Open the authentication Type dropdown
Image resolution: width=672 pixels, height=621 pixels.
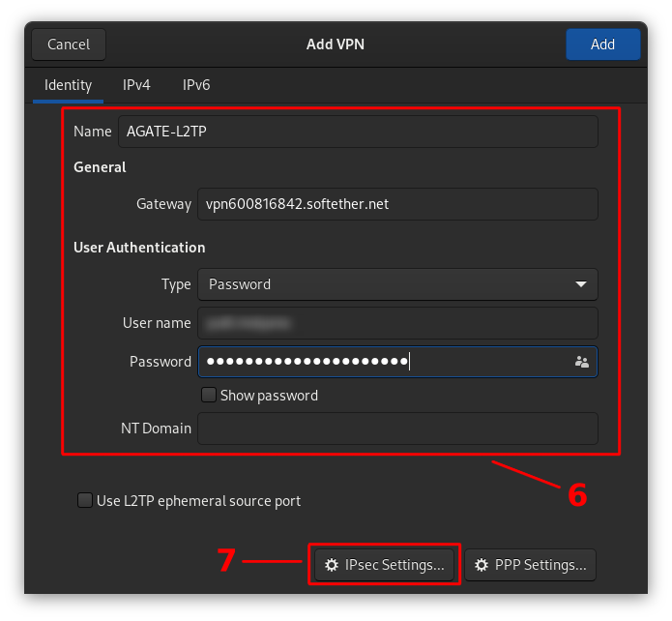pos(396,284)
